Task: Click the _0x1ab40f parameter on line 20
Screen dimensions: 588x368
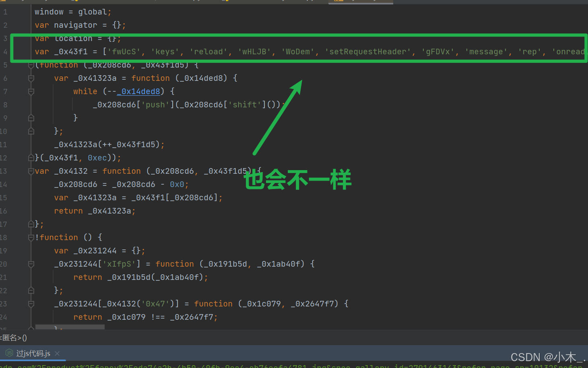Action: 279,264
